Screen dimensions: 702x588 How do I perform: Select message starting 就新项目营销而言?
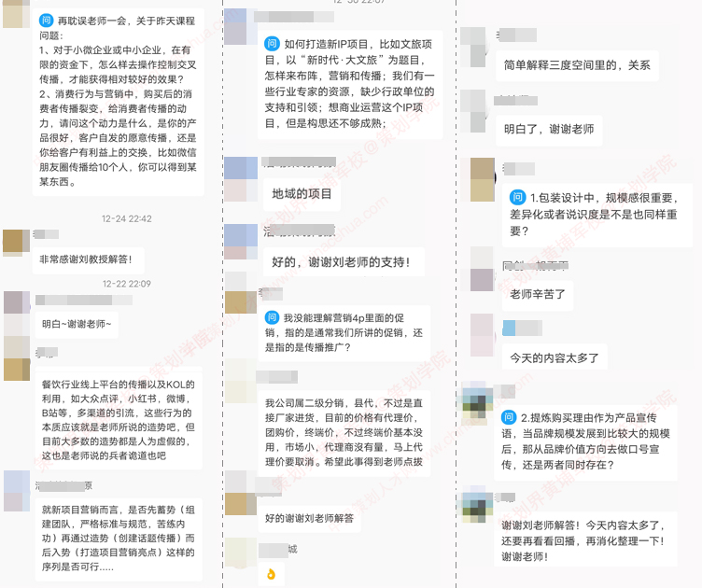click(x=119, y=538)
